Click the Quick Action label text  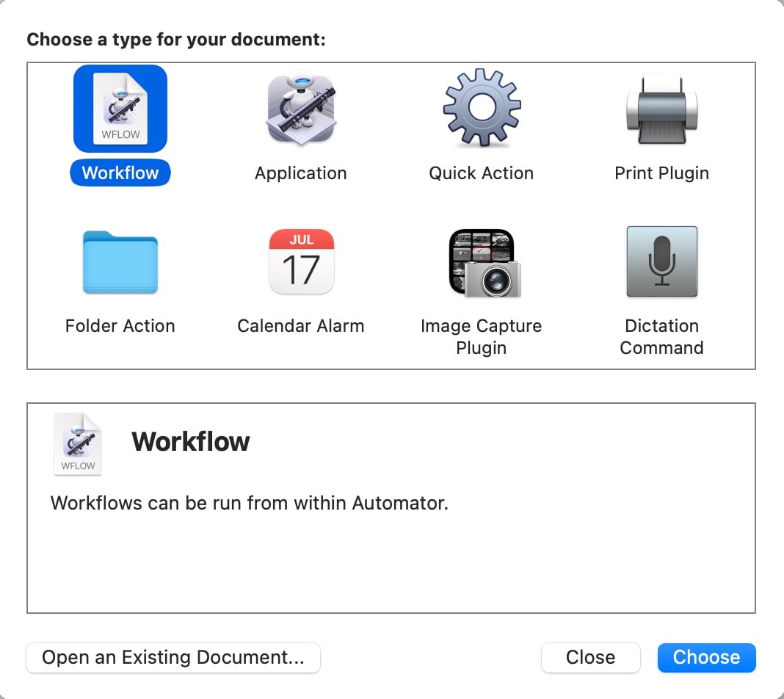(481, 173)
